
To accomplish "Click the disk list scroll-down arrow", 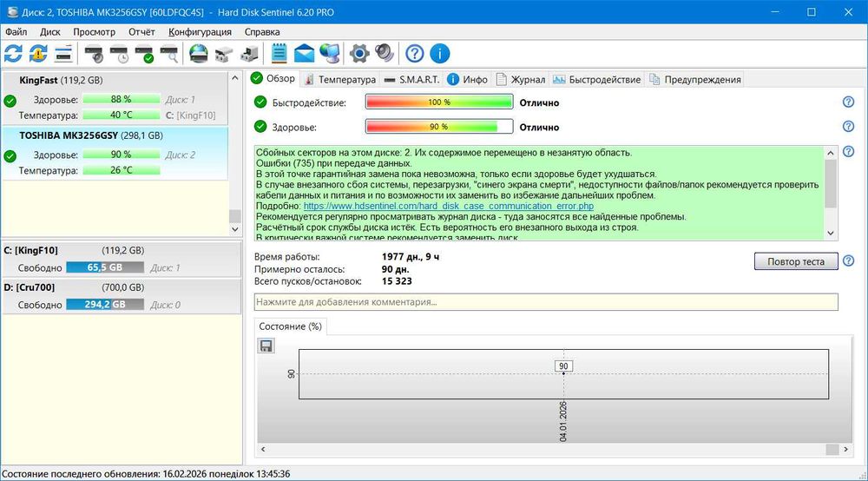I will (x=234, y=229).
